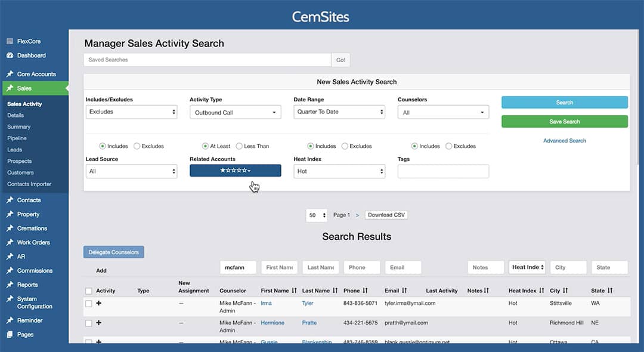The height and width of the screenshot is (352, 644).
Task: Add activity plus icon for Hermione Pratte
Action: (98, 323)
